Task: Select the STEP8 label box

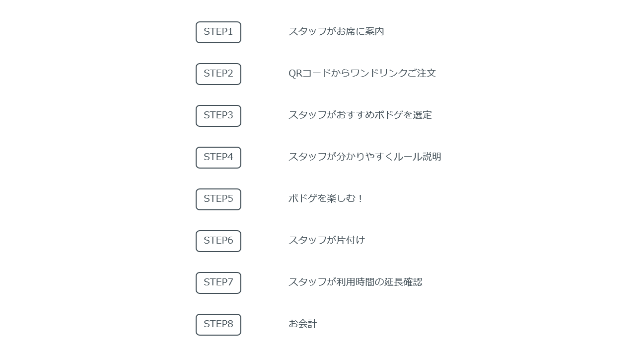Action: point(218,325)
